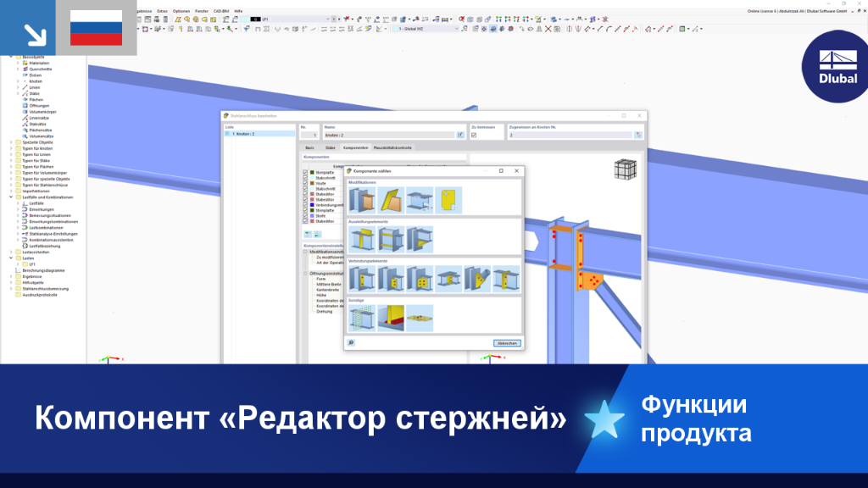Switch to the Basis tab
Viewport: 868px width, 488px height.
309,147
